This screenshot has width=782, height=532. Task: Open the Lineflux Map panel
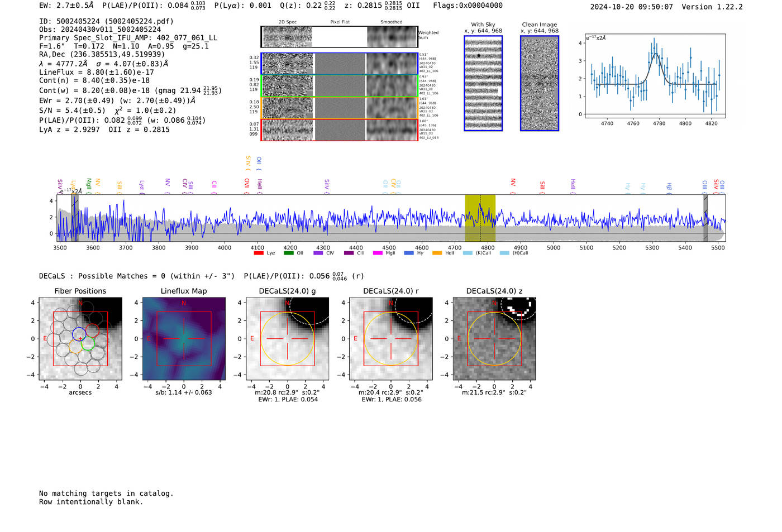pos(184,338)
